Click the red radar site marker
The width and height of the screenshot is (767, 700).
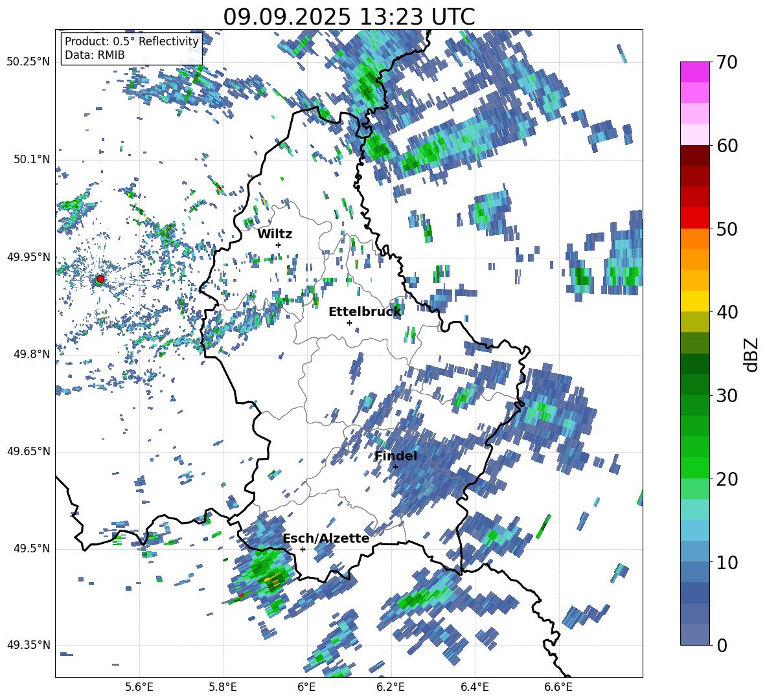point(100,279)
